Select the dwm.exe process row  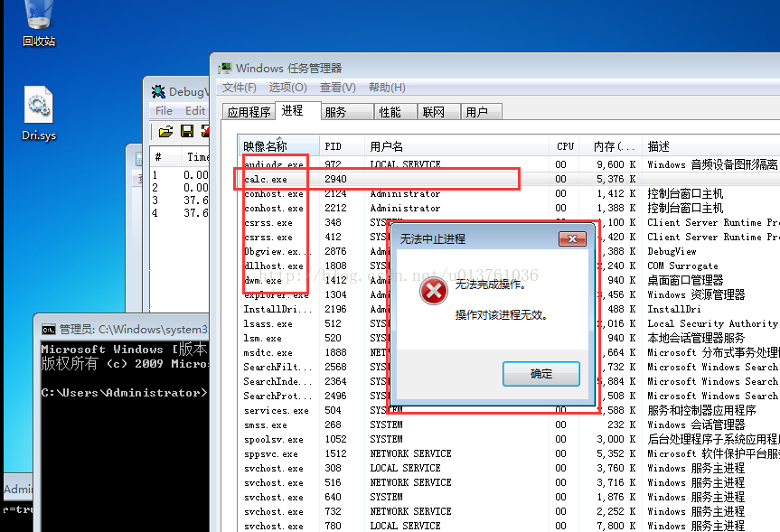[508, 280]
